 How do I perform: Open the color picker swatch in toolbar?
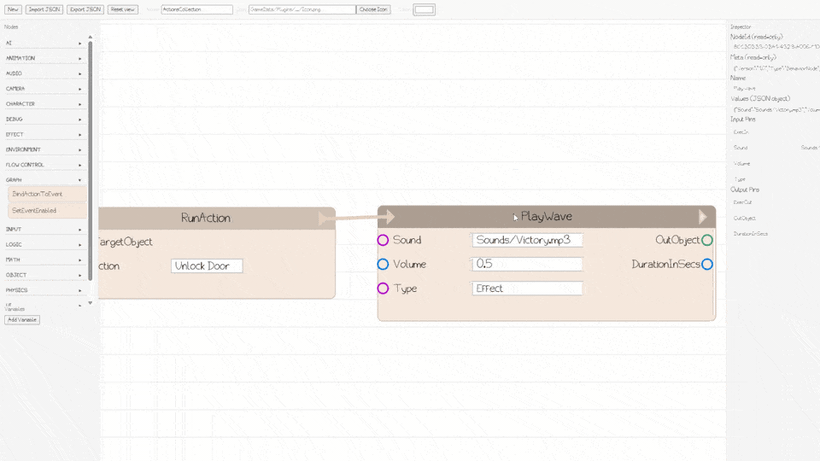pos(424,9)
